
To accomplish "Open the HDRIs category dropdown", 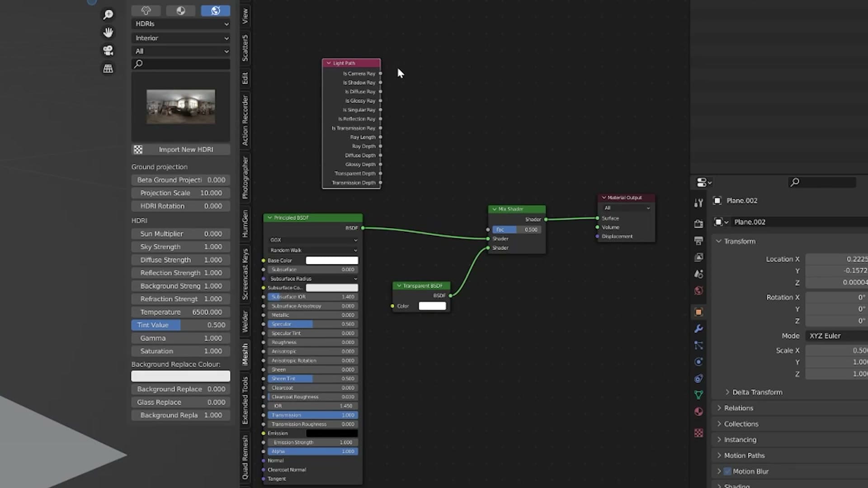I will coord(181,24).
